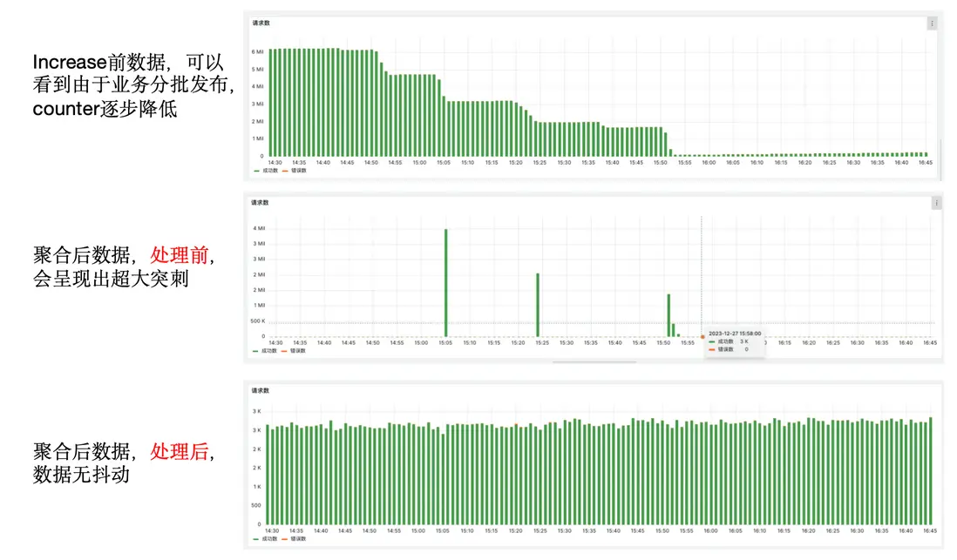Viewport: 957px width, 560px height.
Task: Click the spike bar near 15:25 in middle chart
Action: (538, 305)
